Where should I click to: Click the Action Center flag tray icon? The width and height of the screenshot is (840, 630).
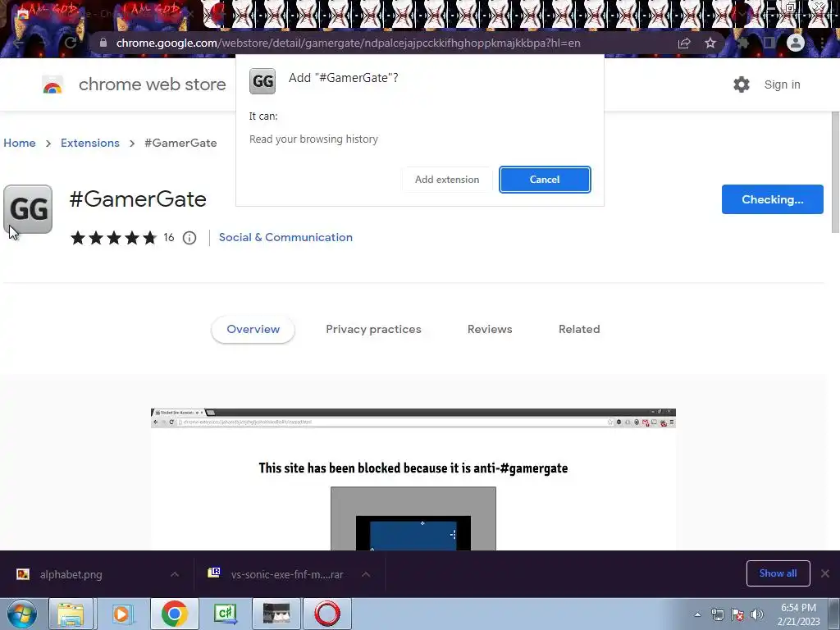pyautogui.click(x=737, y=614)
